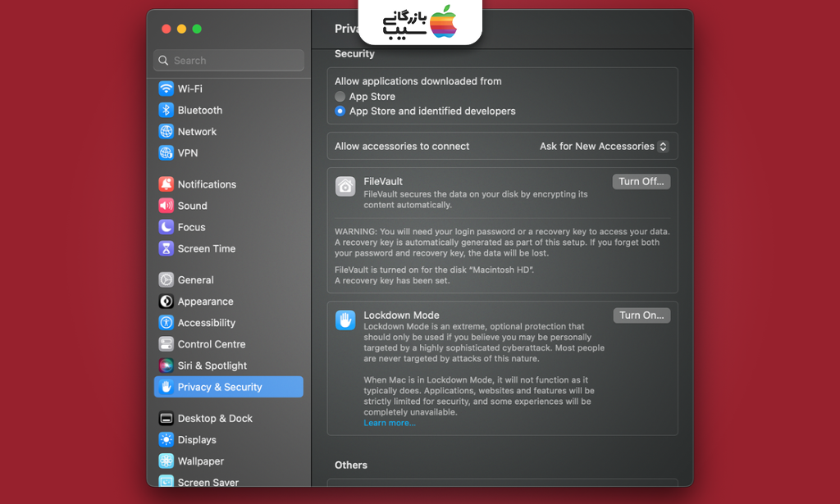
Task: Click the Desktop & Dock icon
Action: [166, 419]
